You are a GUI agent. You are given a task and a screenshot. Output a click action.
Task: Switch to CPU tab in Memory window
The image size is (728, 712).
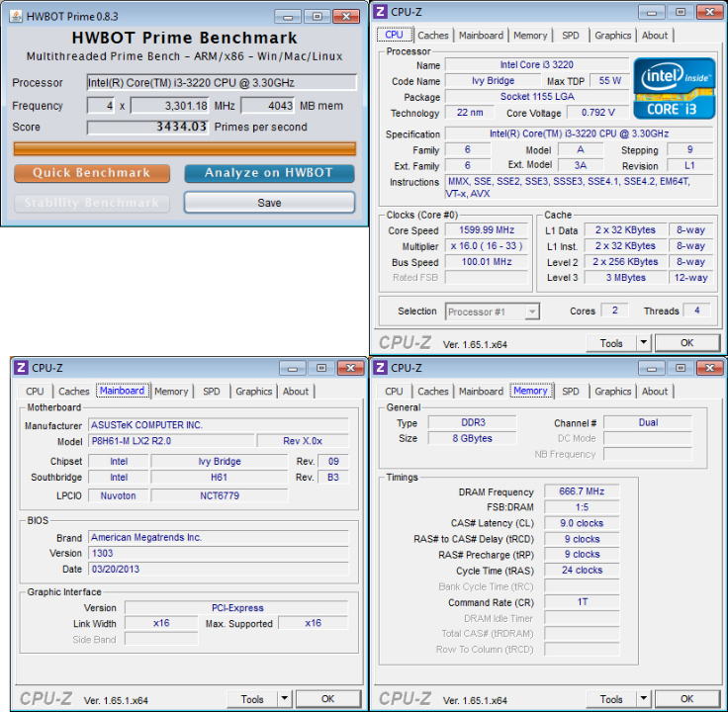394,392
